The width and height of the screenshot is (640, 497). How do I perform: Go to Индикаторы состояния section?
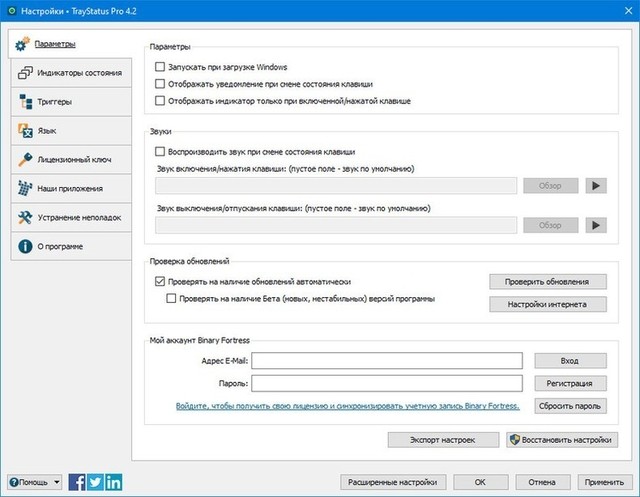(x=79, y=73)
